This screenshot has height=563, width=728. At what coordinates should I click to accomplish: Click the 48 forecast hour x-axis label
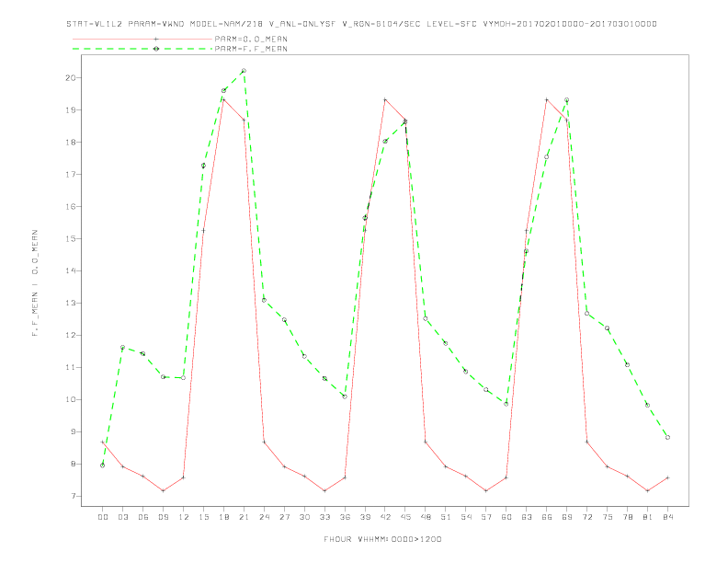tap(426, 517)
